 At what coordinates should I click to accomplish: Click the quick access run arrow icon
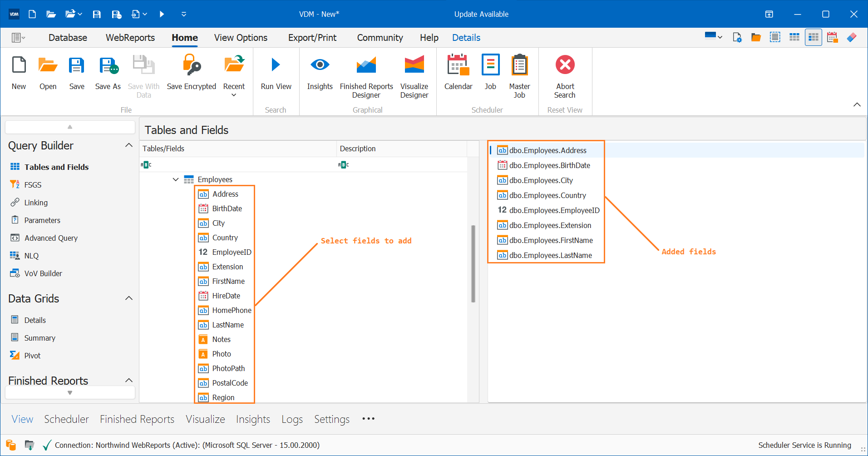pos(162,14)
